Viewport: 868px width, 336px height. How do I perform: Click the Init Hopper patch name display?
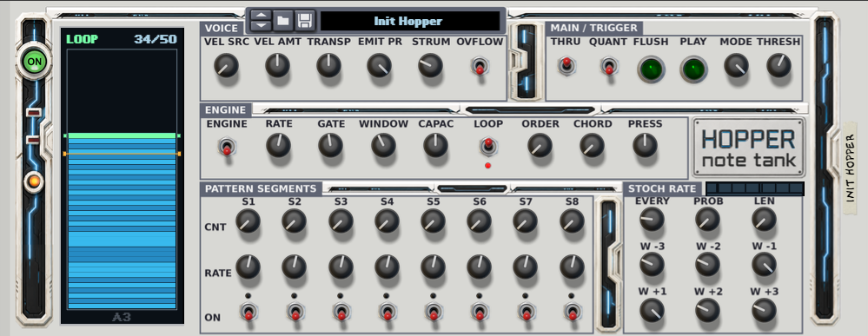point(409,21)
